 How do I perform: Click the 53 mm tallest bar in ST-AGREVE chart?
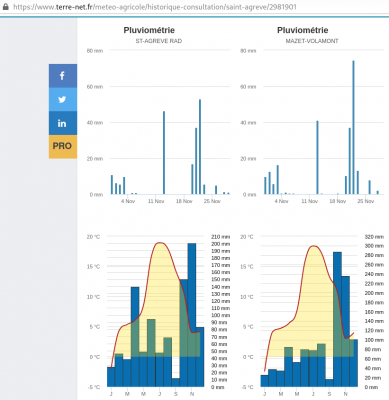point(200,147)
